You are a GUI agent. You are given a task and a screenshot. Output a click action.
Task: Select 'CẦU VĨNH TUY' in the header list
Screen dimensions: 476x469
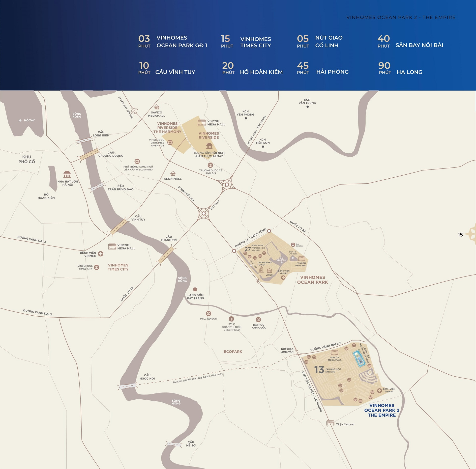click(175, 72)
